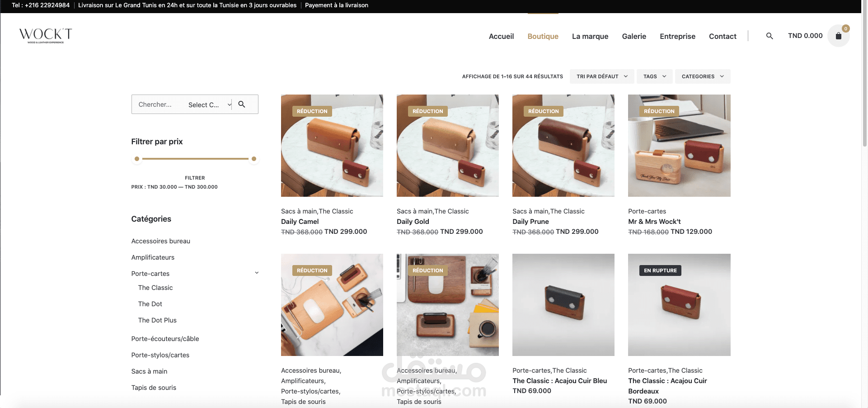Image resolution: width=868 pixels, height=408 pixels.
Task: Open Daily Gold product title
Action: pos(413,222)
